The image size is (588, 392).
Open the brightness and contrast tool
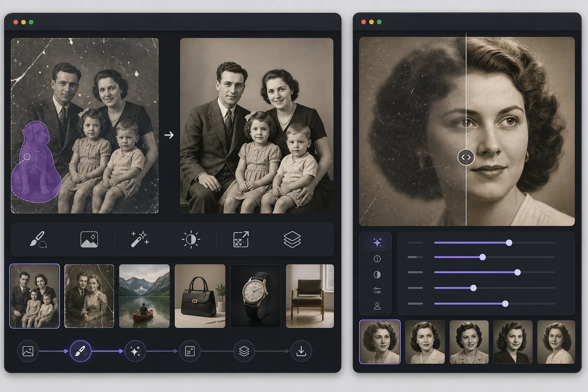[x=191, y=240]
